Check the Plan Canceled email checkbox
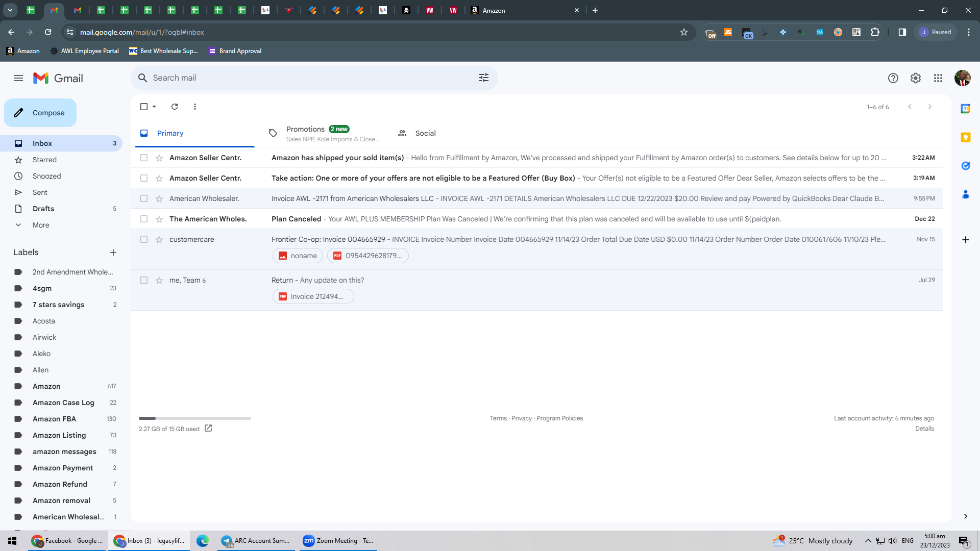The width and height of the screenshot is (980, 551). pyautogui.click(x=144, y=219)
